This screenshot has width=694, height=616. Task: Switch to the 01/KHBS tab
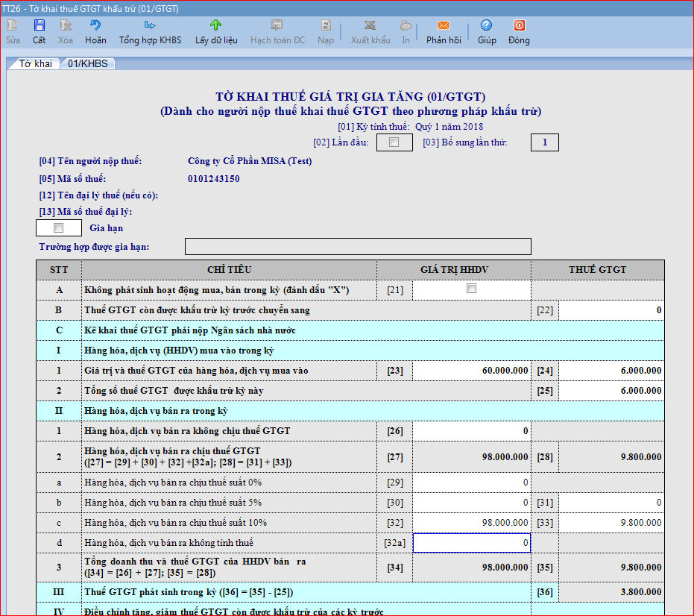pos(88,64)
